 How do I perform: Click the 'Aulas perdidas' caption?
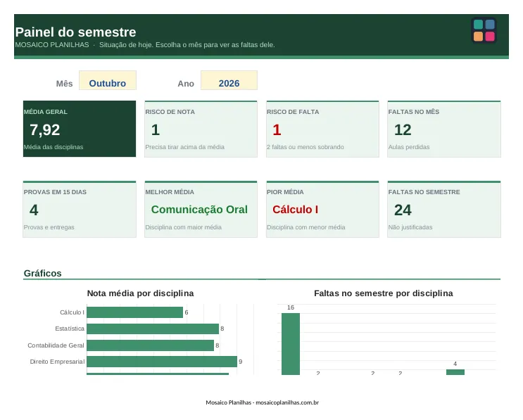click(409, 147)
